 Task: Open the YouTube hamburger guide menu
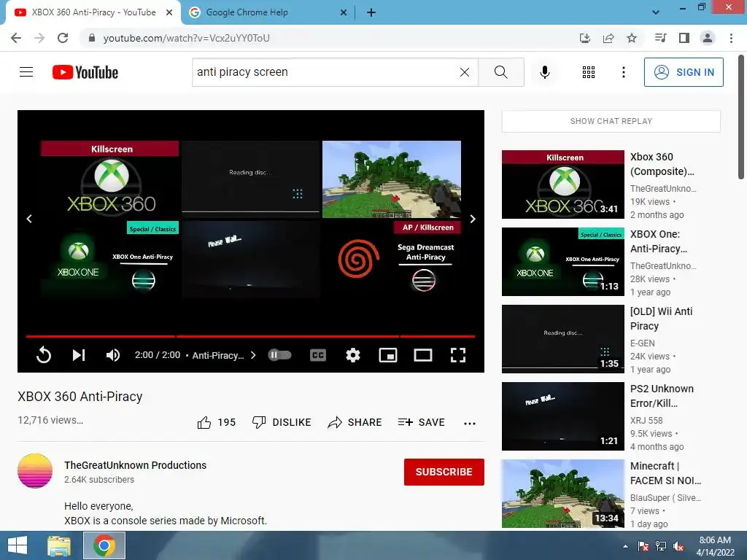(x=26, y=72)
